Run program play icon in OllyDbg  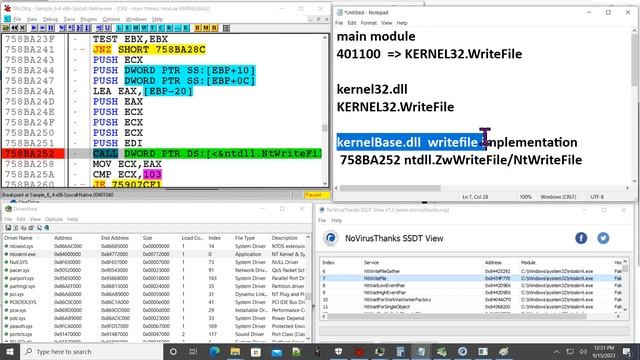pyautogui.click(x=34, y=28)
